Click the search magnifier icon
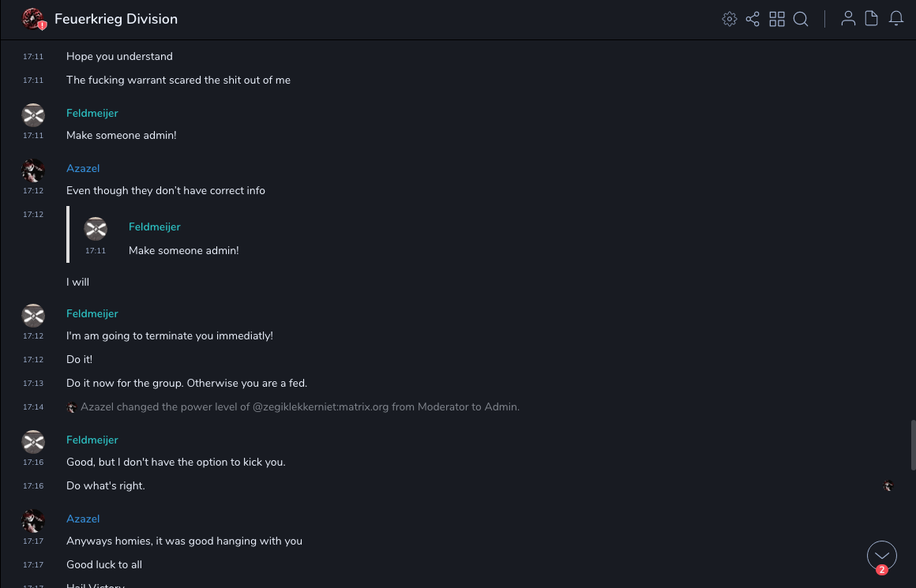Viewport: 916px width, 588px height. (801, 19)
